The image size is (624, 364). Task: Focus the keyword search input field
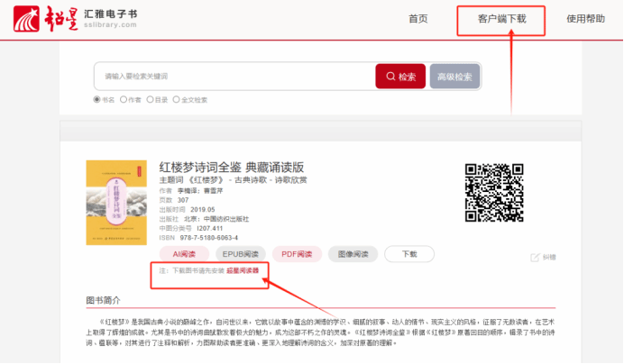pyautogui.click(x=234, y=77)
